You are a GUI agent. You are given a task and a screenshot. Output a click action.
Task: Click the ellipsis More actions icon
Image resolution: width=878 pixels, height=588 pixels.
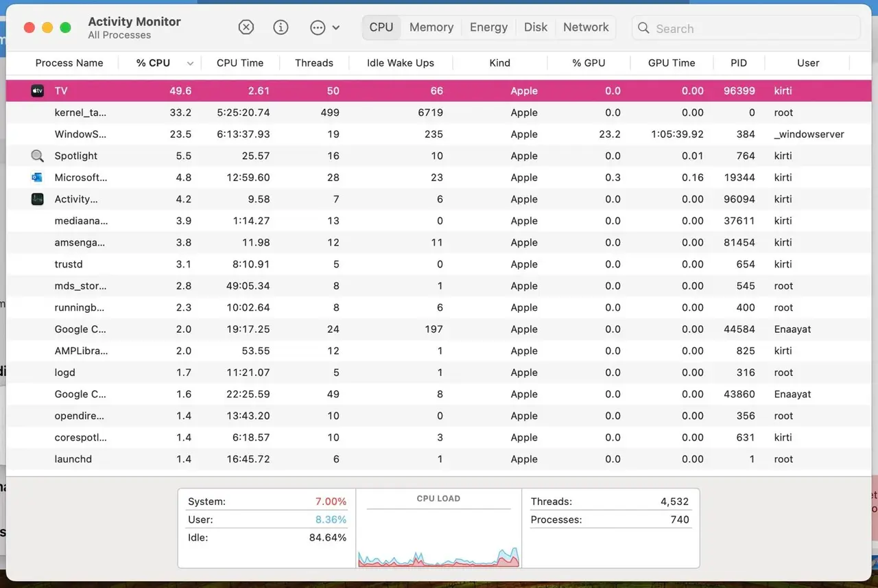(318, 27)
